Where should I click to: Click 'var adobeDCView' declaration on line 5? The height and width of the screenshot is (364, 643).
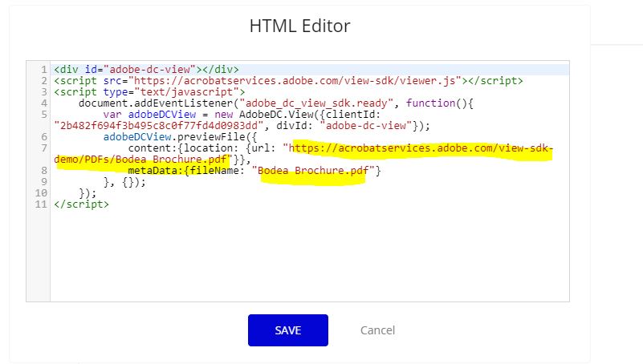pyautogui.click(x=149, y=114)
